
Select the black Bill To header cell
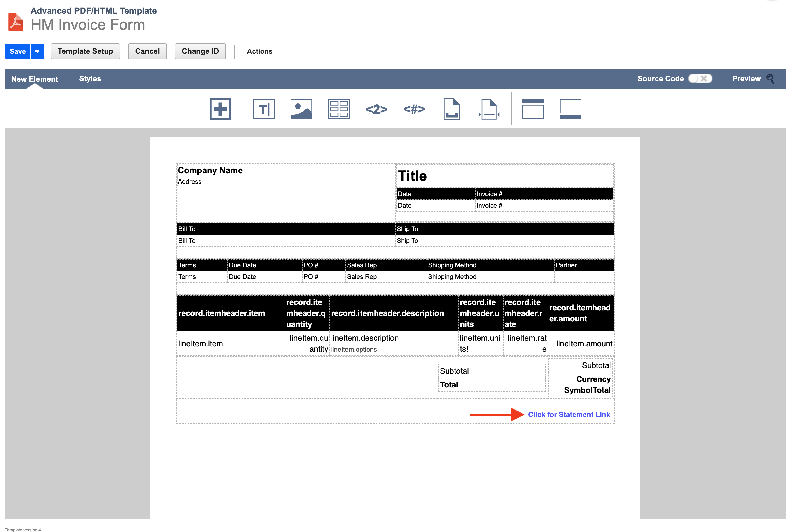(x=286, y=229)
